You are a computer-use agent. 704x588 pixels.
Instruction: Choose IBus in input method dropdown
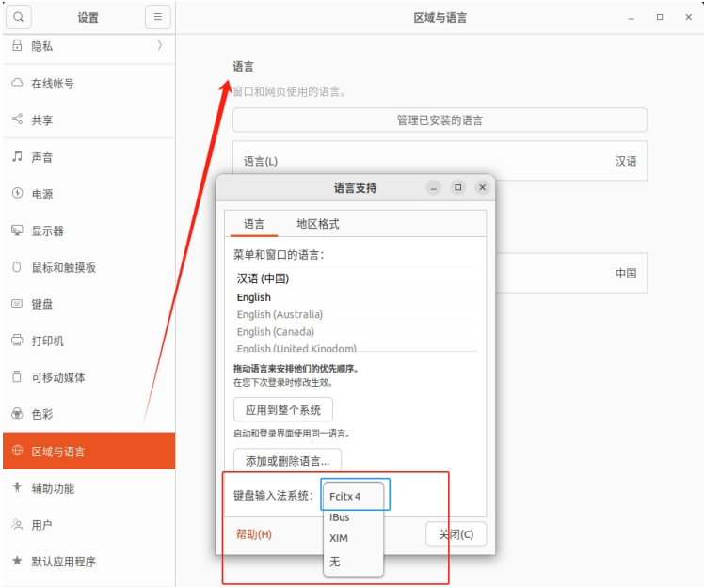(x=353, y=517)
